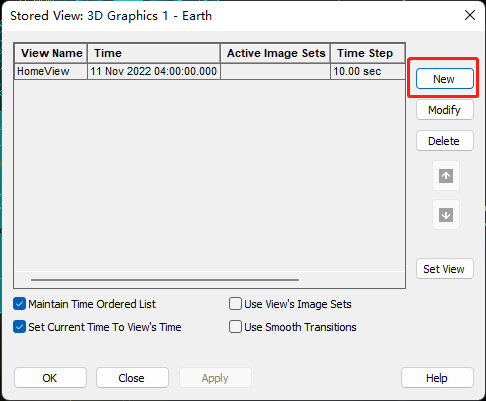Click the View Name column header
The height and width of the screenshot is (401, 486).
click(51, 53)
